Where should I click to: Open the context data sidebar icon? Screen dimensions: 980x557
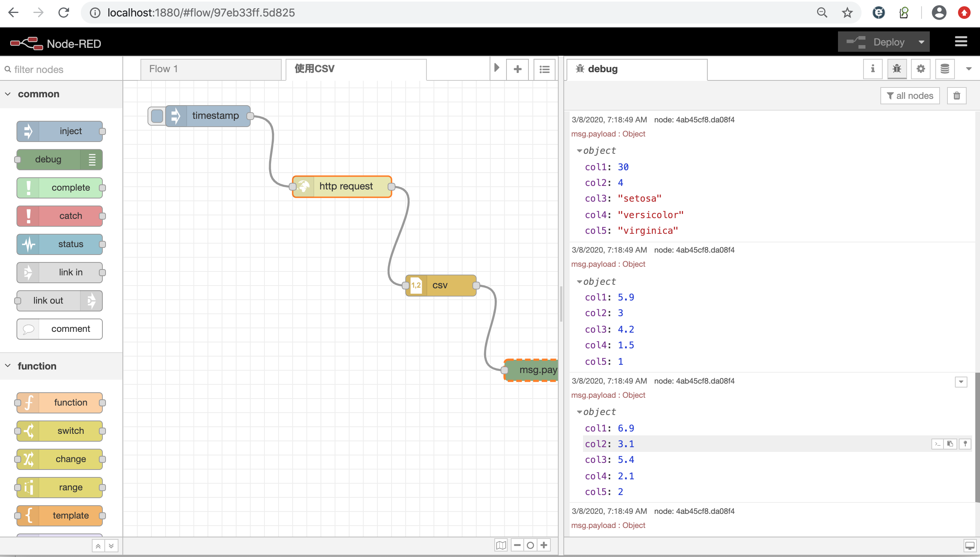click(945, 69)
